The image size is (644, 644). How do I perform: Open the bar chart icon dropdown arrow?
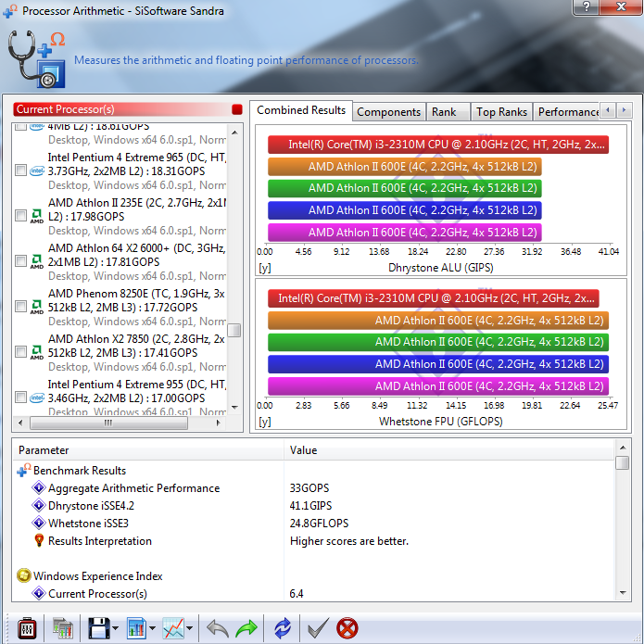click(x=152, y=628)
